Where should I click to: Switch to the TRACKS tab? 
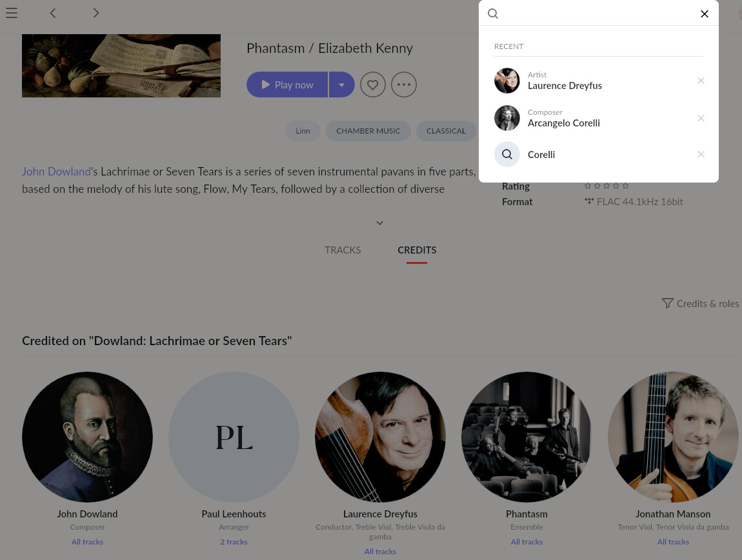[343, 250]
